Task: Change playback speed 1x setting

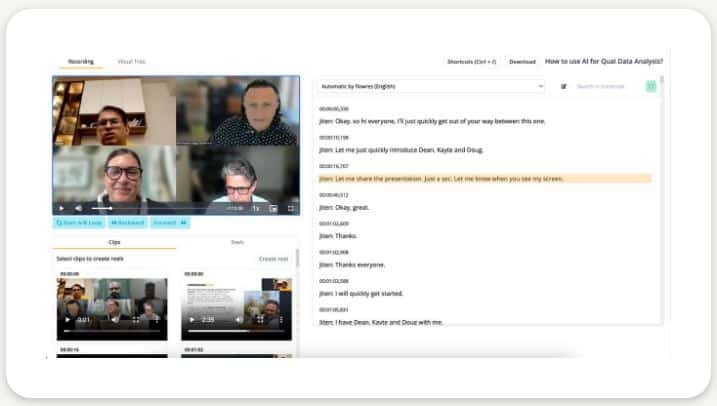Action: pos(255,208)
